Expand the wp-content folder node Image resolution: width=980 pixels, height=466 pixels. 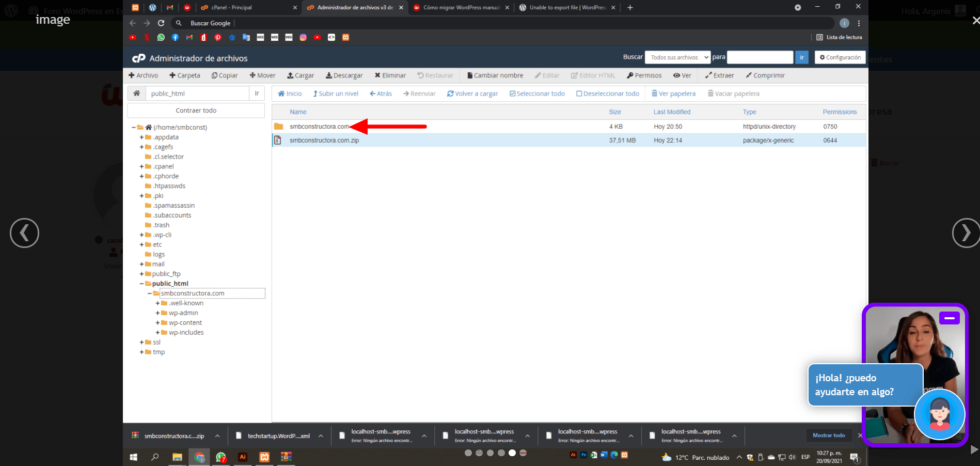[158, 323]
